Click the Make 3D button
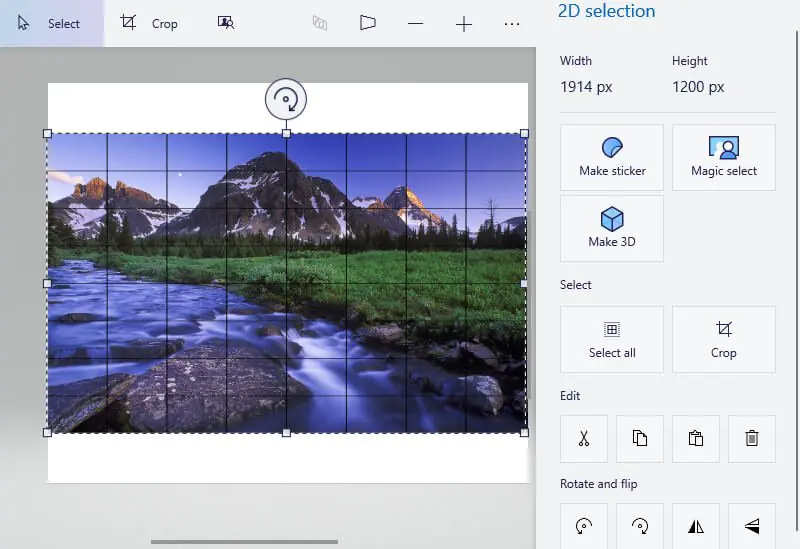Image resolution: width=800 pixels, height=549 pixels. tap(612, 228)
